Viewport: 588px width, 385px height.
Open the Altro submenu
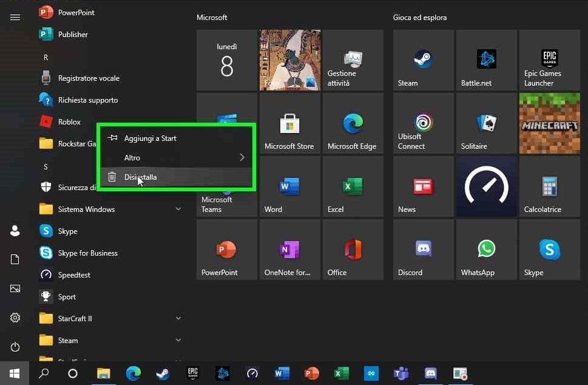(x=176, y=158)
